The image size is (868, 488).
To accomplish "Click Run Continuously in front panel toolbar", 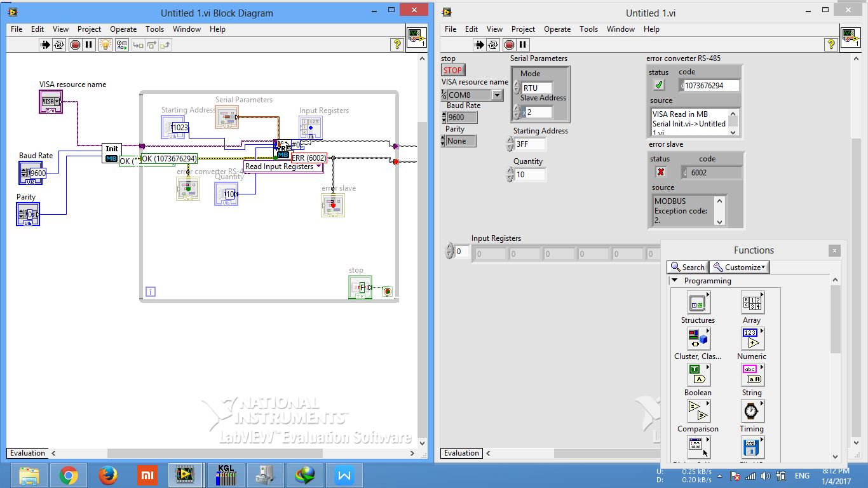I will pos(494,44).
